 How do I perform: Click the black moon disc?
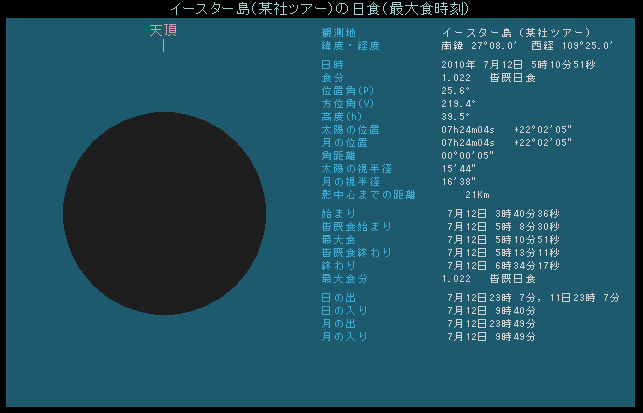point(165,214)
